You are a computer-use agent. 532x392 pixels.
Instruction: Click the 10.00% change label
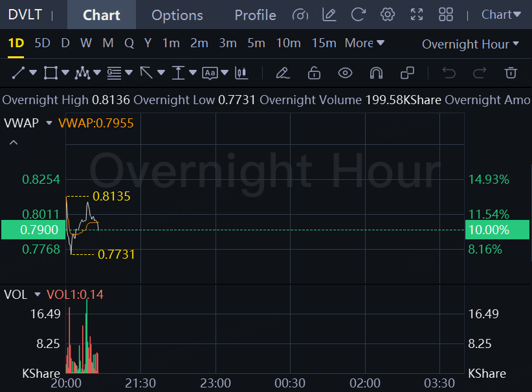(497, 230)
